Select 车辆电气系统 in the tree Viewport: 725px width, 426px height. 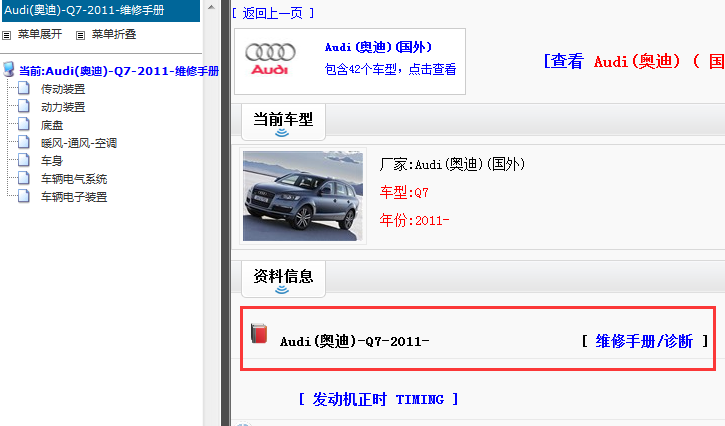tap(74, 179)
